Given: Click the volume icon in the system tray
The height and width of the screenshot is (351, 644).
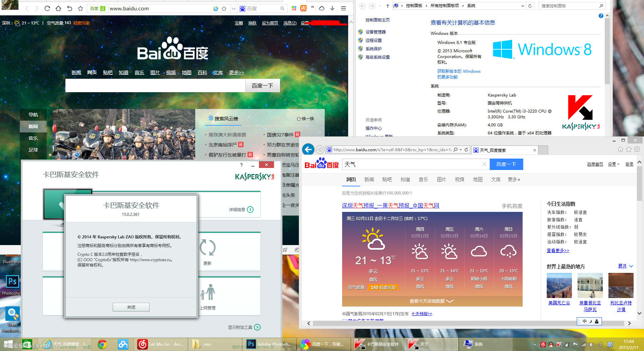Looking at the screenshot, I should pos(592,344).
